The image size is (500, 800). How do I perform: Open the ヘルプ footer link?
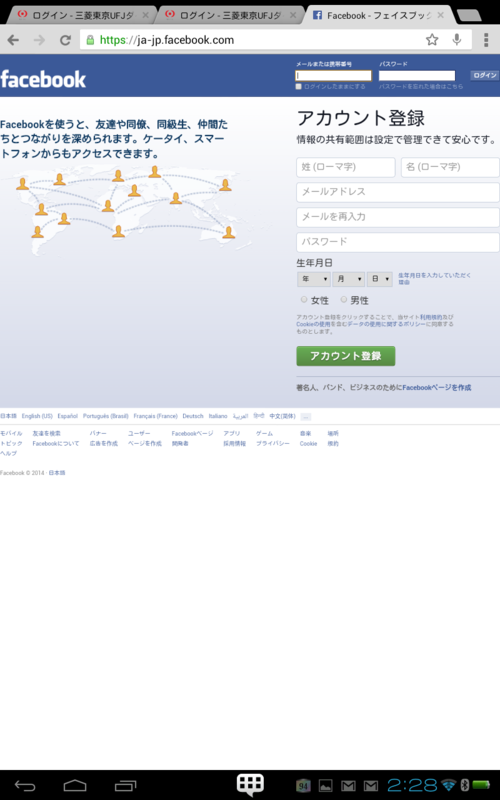(x=9, y=454)
